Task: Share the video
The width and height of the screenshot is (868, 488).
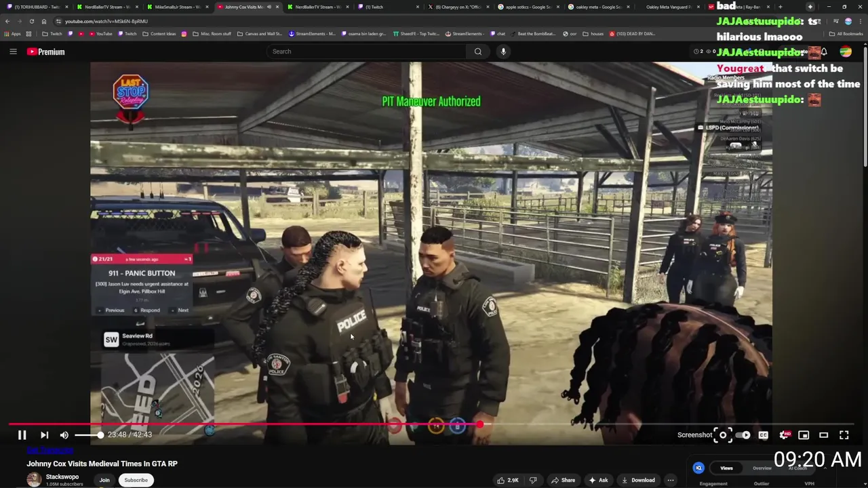Action: point(563,480)
